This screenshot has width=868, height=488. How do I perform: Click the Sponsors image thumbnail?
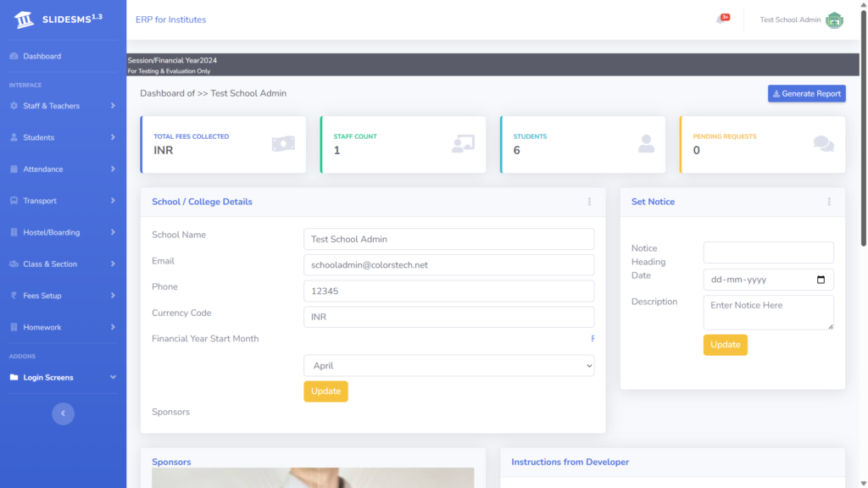click(x=313, y=478)
